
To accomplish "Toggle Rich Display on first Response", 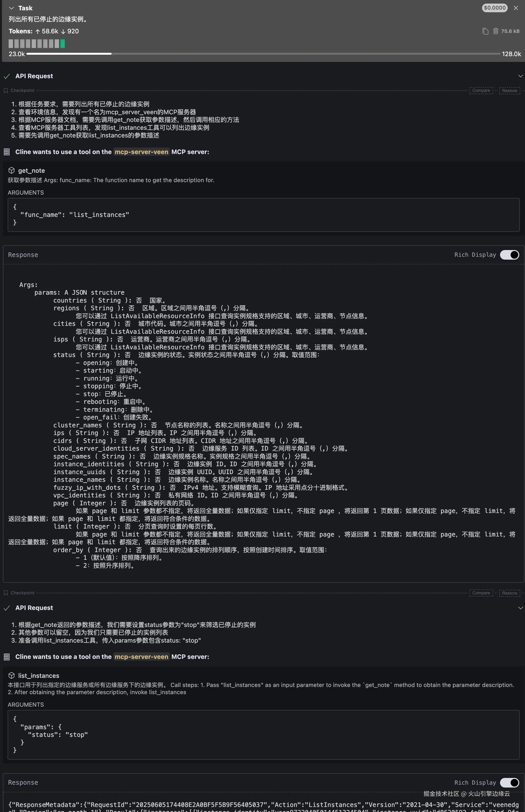I will [509, 255].
